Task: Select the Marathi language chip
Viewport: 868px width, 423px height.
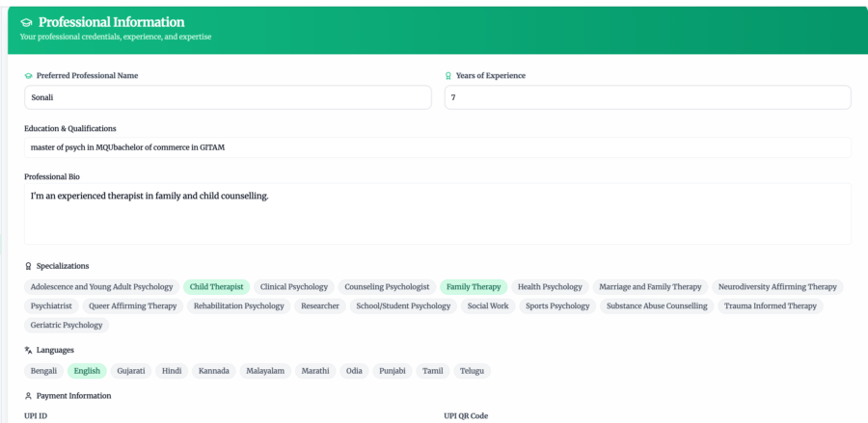Action: [x=315, y=371]
